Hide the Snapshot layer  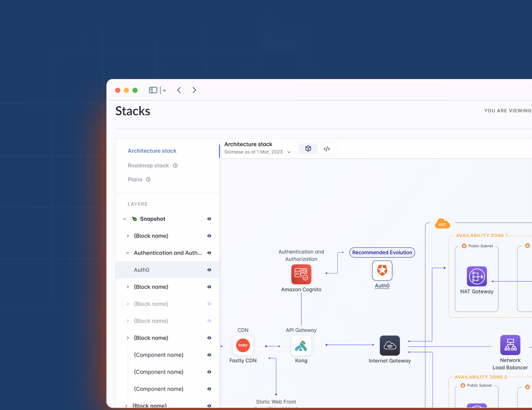209,219
